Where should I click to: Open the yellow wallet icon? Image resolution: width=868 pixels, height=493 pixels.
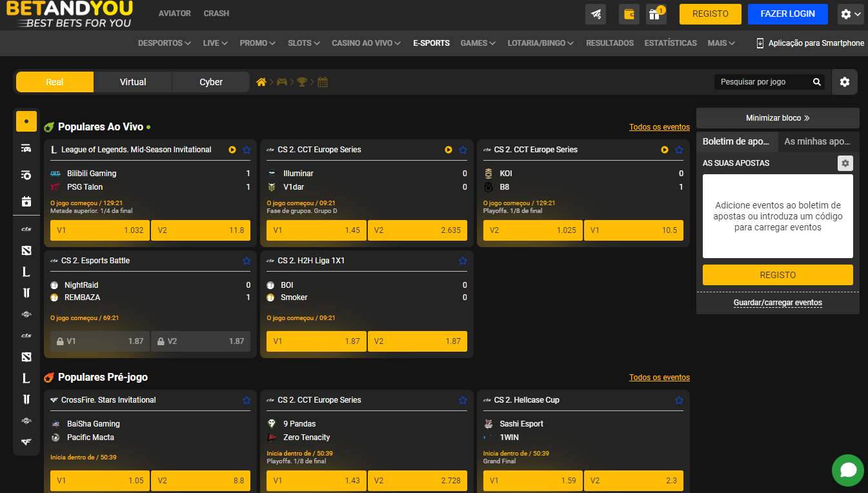point(629,14)
